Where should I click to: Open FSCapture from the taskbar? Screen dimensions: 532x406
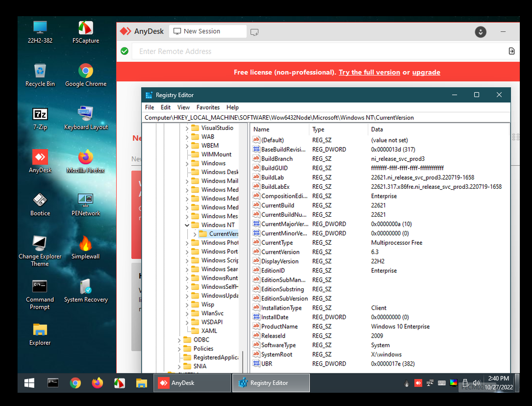pyautogui.click(x=119, y=383)
